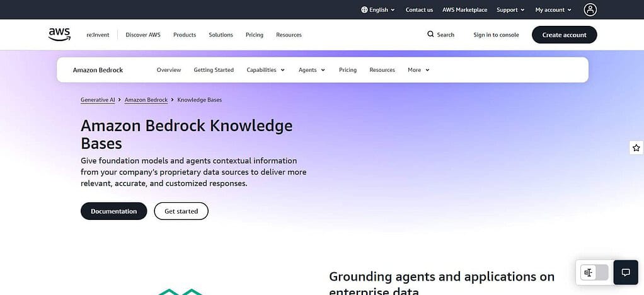Click the Amazon Bedrock nav bar title
Screen dimensions: 644x295
(98, 70)
